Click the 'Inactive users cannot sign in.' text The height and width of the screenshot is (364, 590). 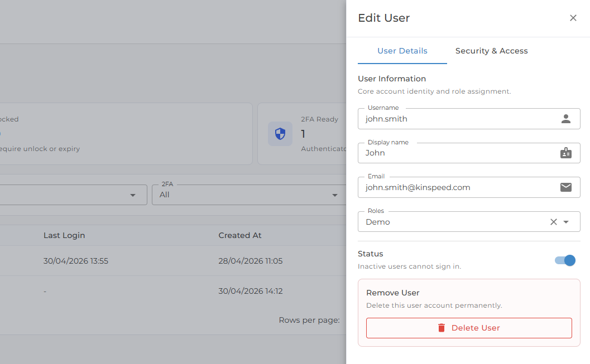coord(409,266)
